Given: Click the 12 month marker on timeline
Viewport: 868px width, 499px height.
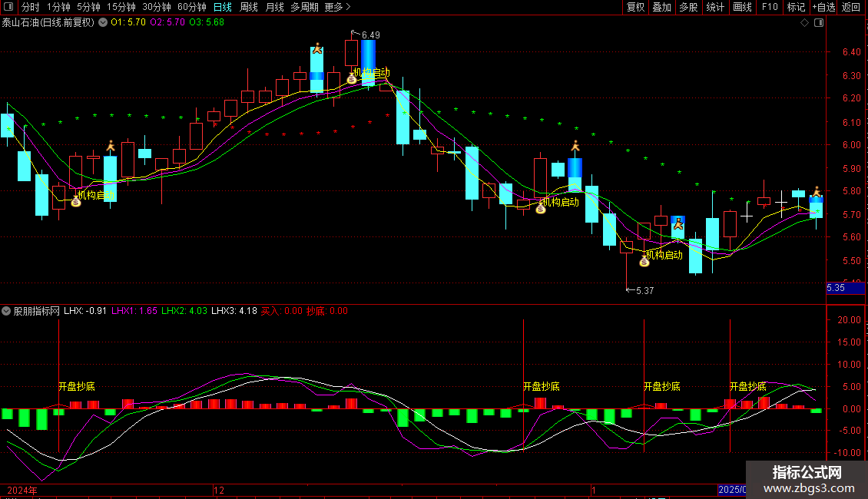Looking at the screenshot, I should [219, 490].
